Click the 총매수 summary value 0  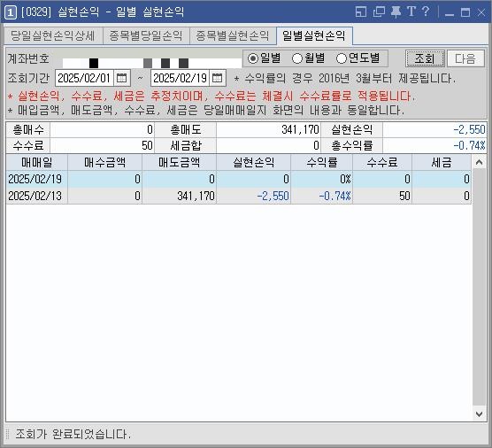[x=102, y=129]
